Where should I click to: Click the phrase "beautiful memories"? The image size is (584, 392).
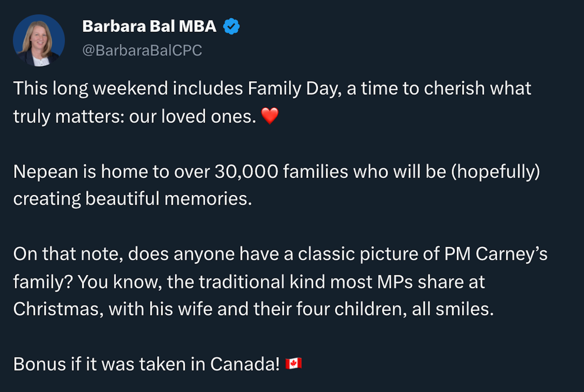[168, 199]
